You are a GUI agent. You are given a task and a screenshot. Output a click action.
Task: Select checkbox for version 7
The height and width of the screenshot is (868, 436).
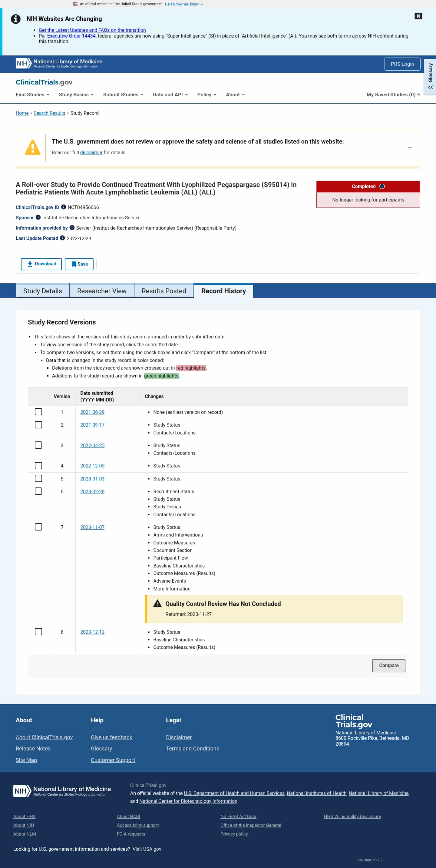(38, 527)
